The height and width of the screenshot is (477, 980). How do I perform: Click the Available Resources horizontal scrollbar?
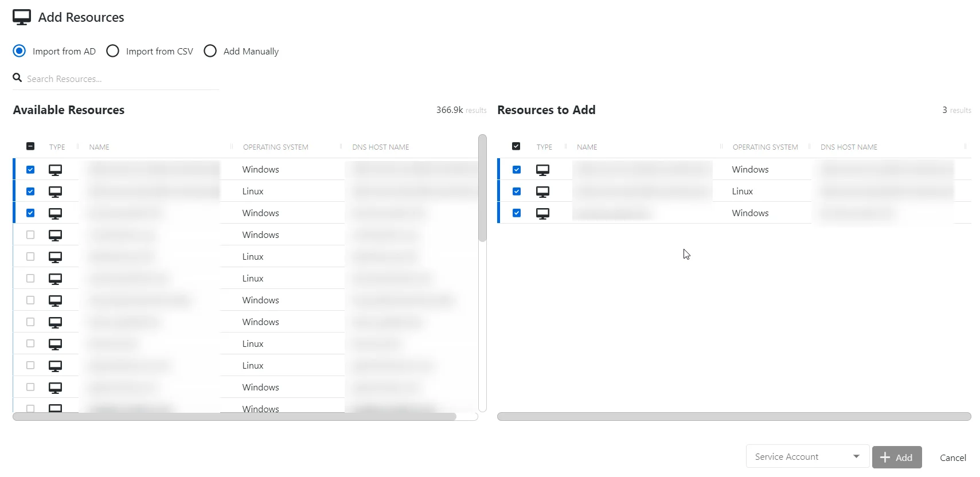[235, 417]
